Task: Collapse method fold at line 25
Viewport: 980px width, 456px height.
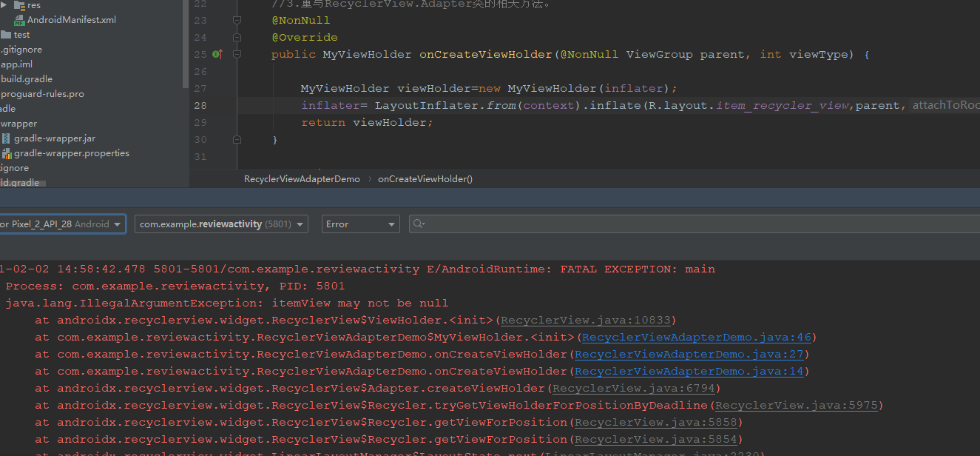Action: 237,54
